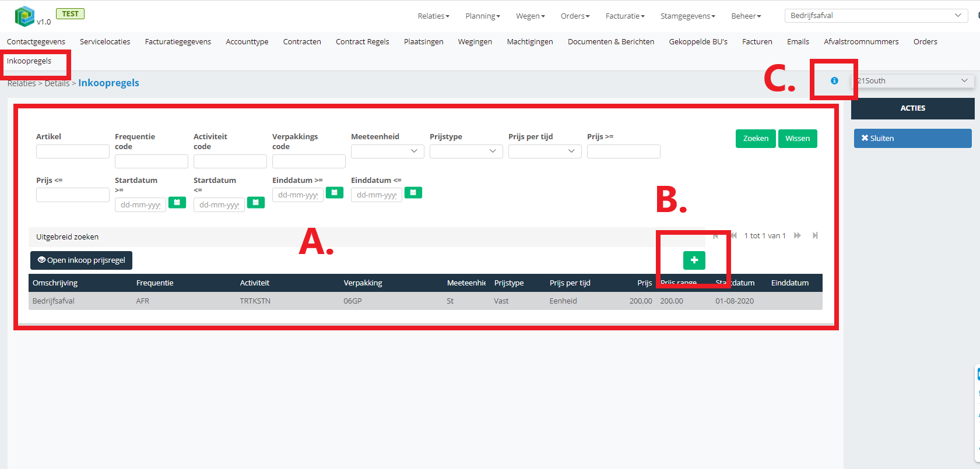Screen dimensions: 980x469
Task: Open the Relaties menu
Action: tap(433, 16)
